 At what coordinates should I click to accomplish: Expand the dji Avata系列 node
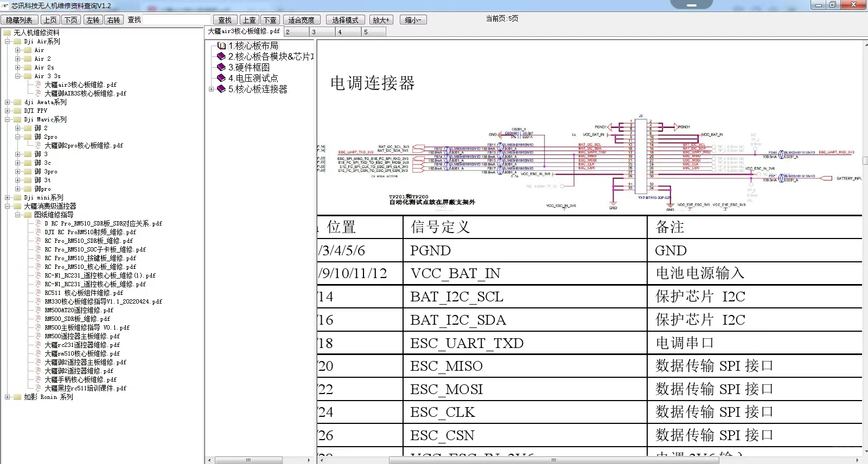click(8, 102)
